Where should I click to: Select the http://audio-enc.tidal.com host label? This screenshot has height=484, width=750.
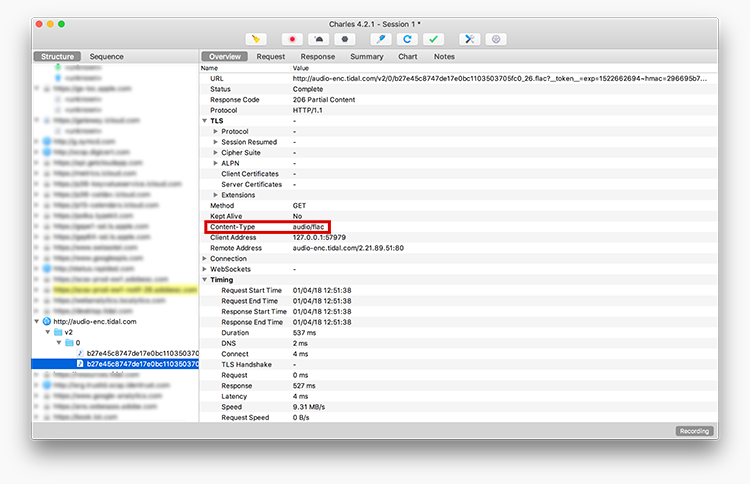tap(95, 321)
